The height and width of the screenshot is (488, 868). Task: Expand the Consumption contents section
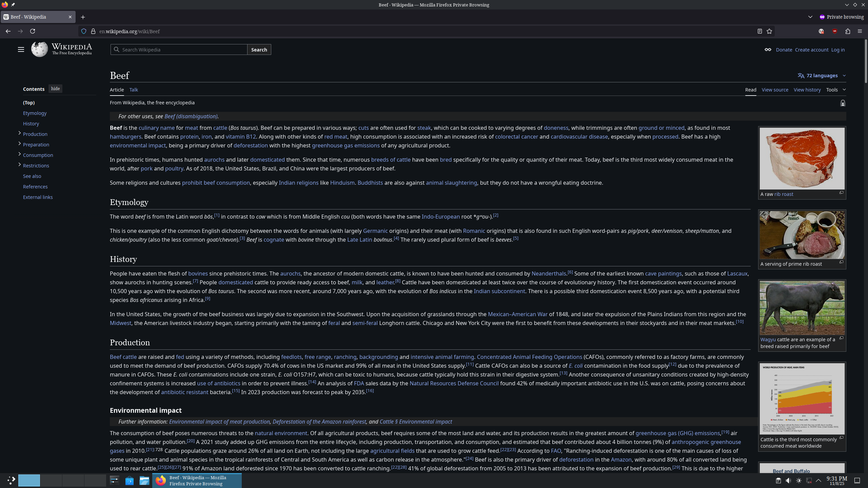pos(19,154)
